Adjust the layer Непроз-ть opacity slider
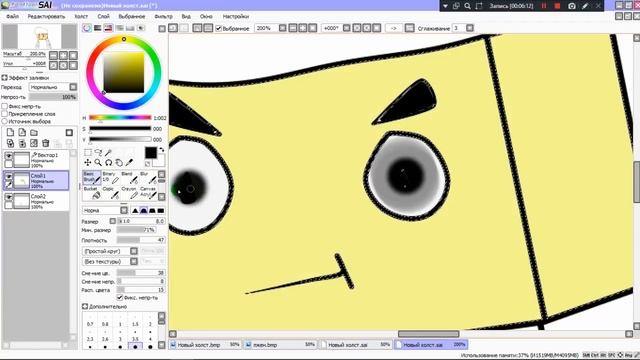Viewport: 640px width, 360px height. 53,97
